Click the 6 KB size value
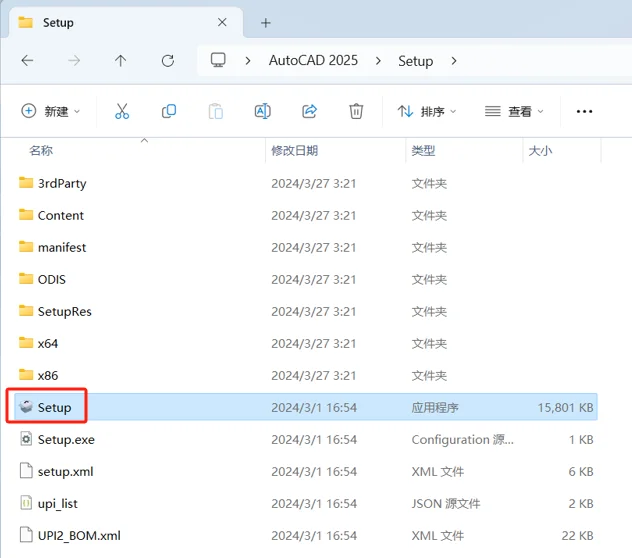The height and width of the screenshot is (558, 632). click(x=581, y=471)
